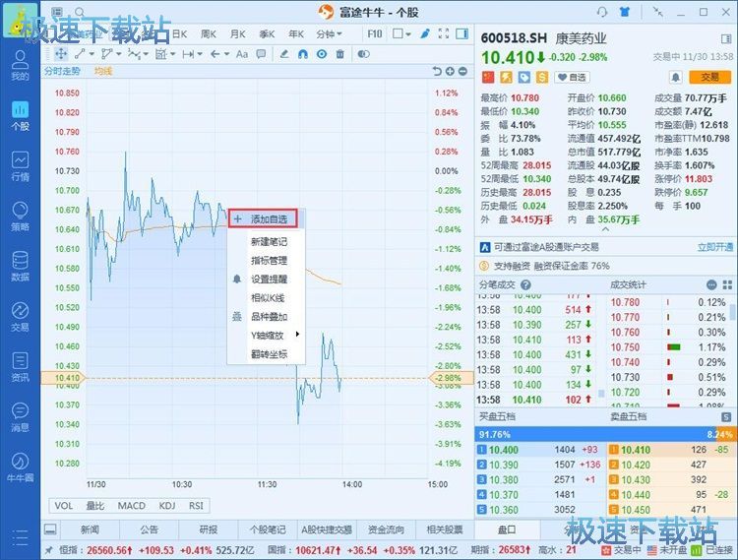
Task: Expand the Y轴缩放 submenu arrow
Action: 297,335
